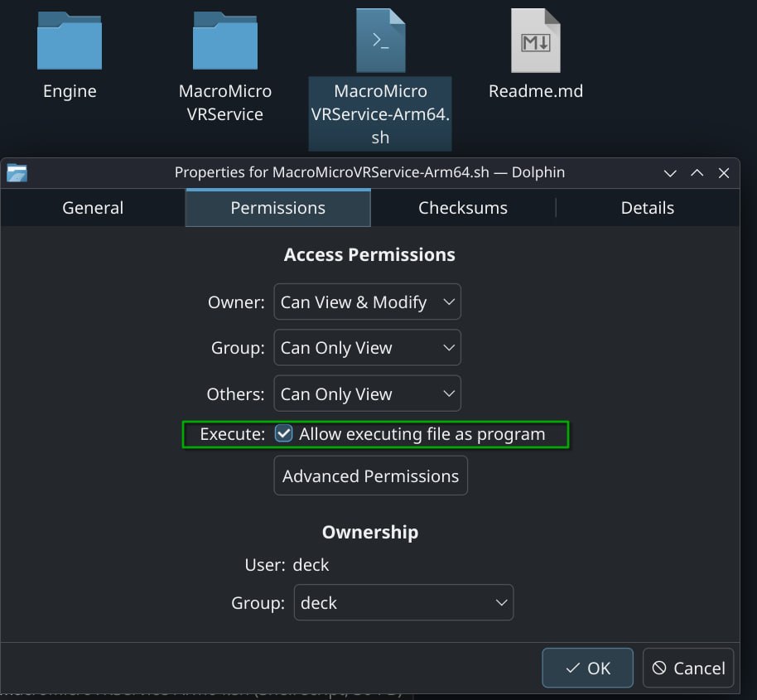The height and width of the screenshot is (700, 757).
Task: Click the 'Ownership' heading
Action: pyautogui.click(x=370, y=532)
